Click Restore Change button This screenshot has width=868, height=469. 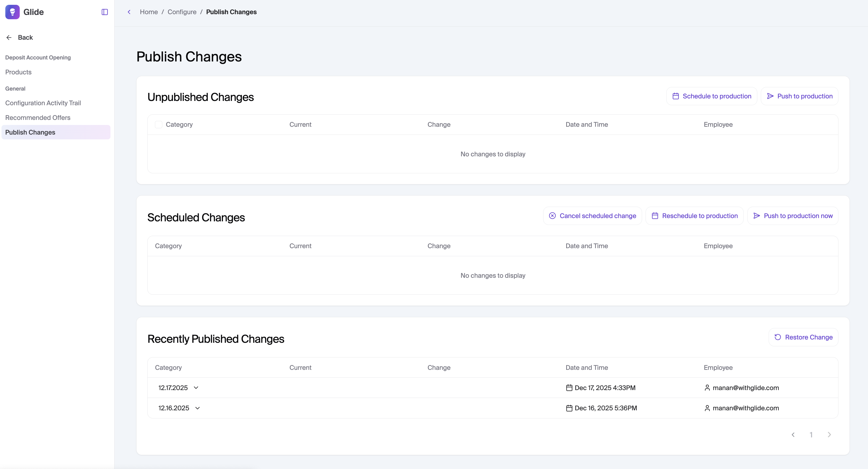803,337
